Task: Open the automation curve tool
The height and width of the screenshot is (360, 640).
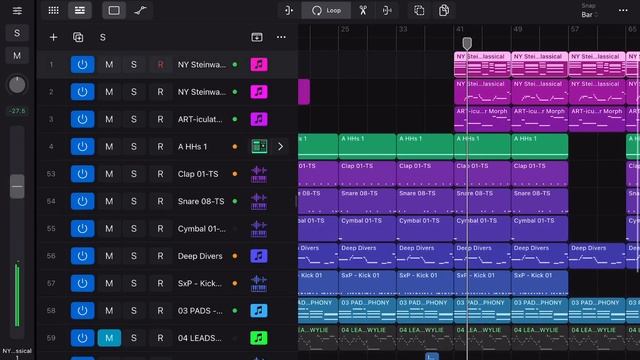Action: (140, 11)
